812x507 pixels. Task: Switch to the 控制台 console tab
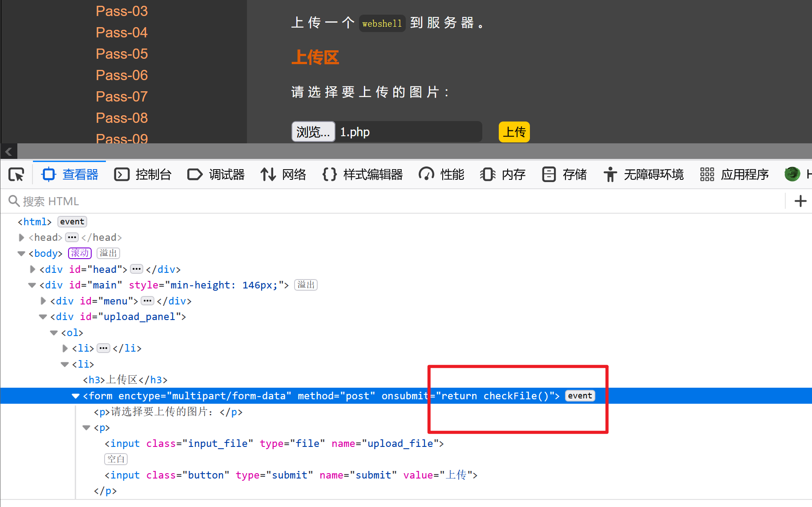coord(143,174)
